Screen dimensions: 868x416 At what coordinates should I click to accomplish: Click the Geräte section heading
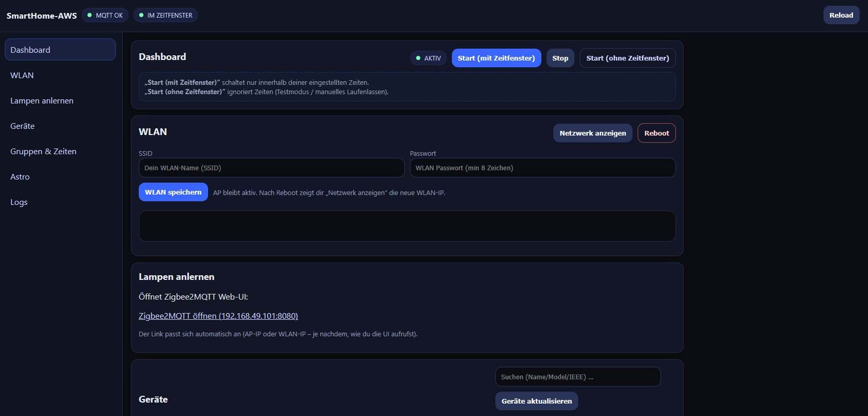pyautogui.click(x=153, y=399)
